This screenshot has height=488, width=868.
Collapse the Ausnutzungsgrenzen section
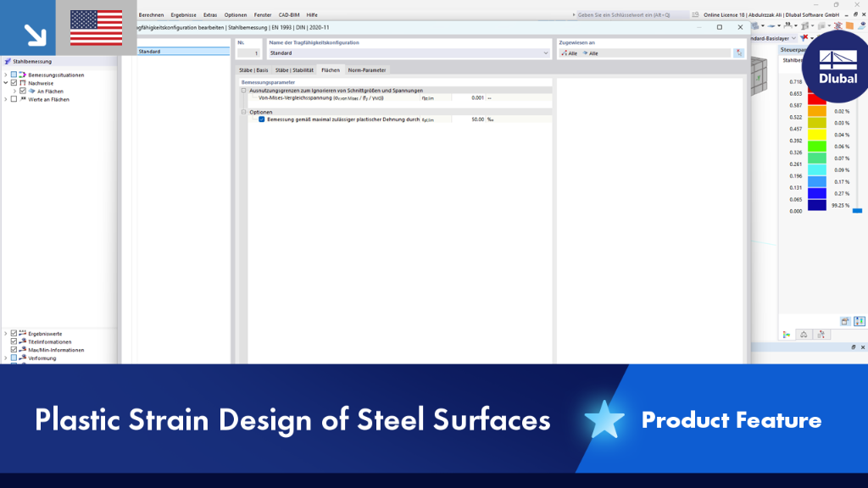pos(243,90)
